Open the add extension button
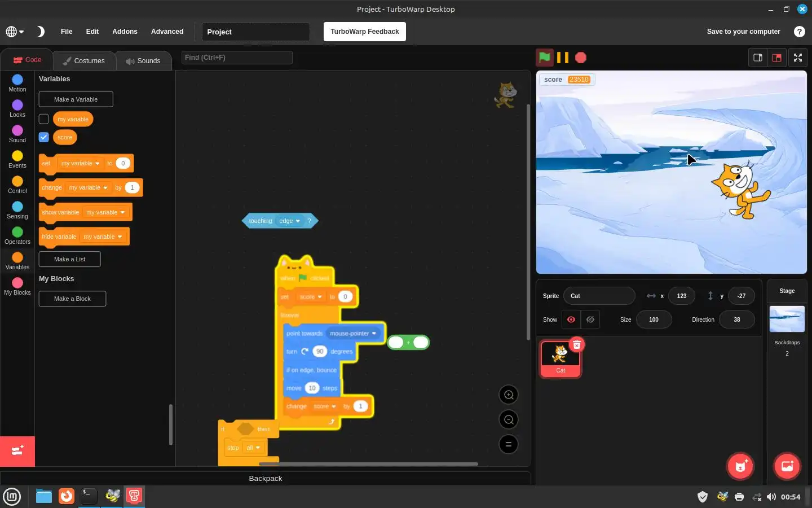 tap(17, 451)
